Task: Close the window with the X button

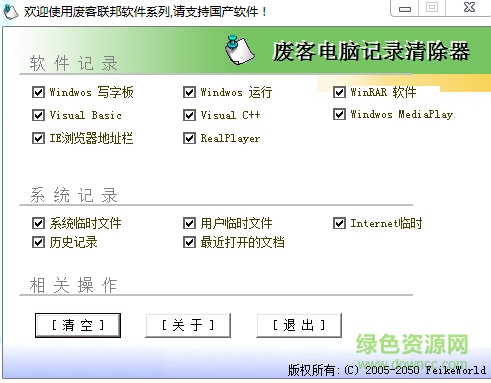Action: [469, 7]
